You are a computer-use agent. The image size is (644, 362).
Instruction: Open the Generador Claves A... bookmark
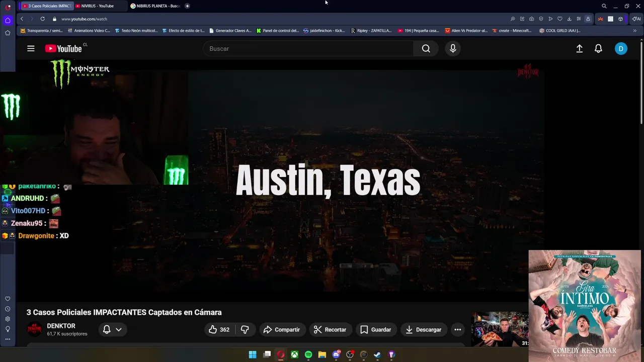[x=230, y=31]
